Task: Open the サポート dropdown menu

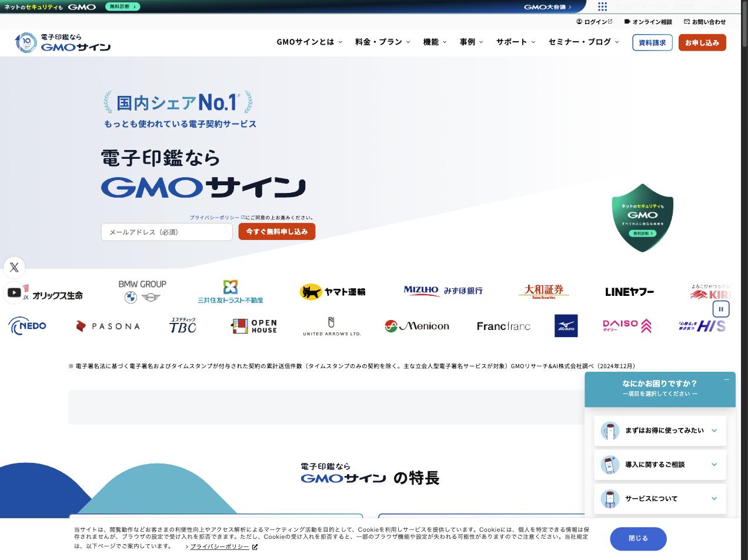Action: click(516, 42)
